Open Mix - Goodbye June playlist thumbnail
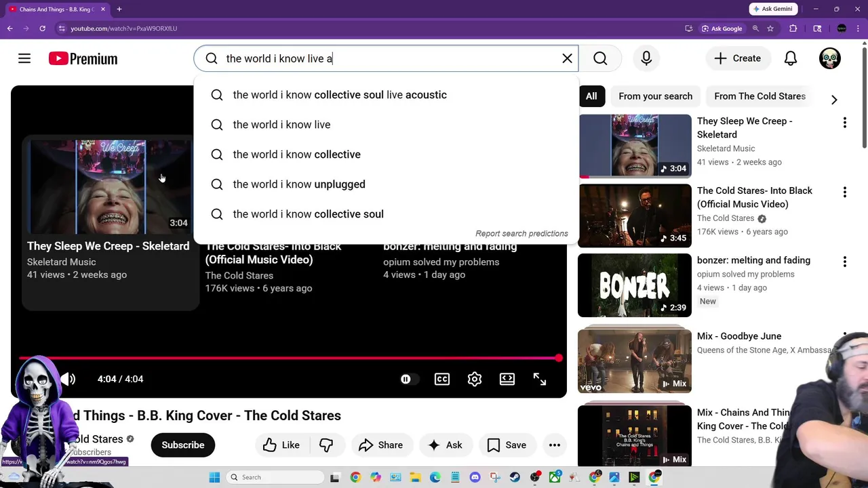The height and width of the screenshot is (488, 868). point(635,361)
